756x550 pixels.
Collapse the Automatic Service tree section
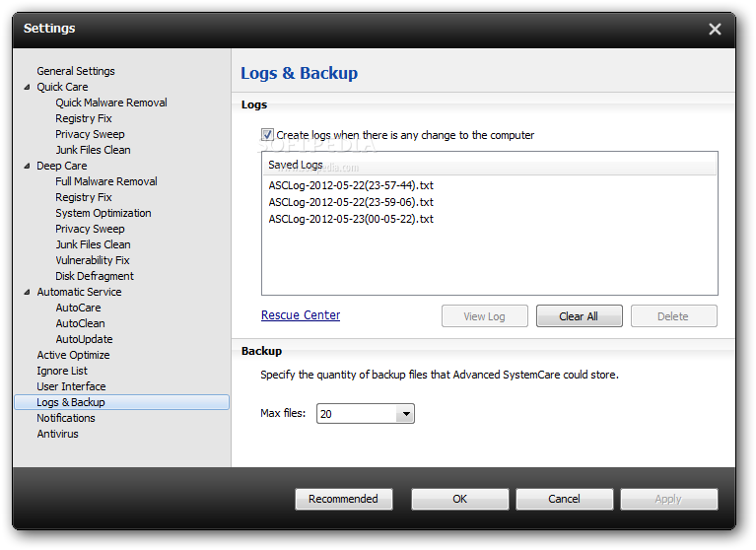[27, 292]
